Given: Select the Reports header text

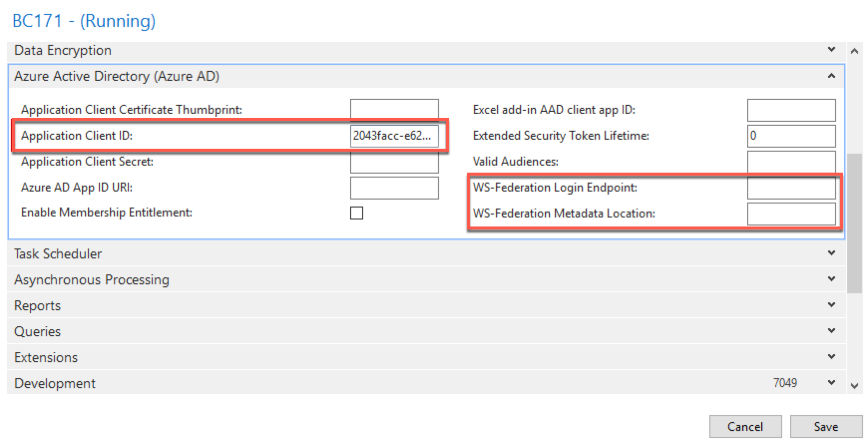Looking at the screenshot, I should [37, 306].
